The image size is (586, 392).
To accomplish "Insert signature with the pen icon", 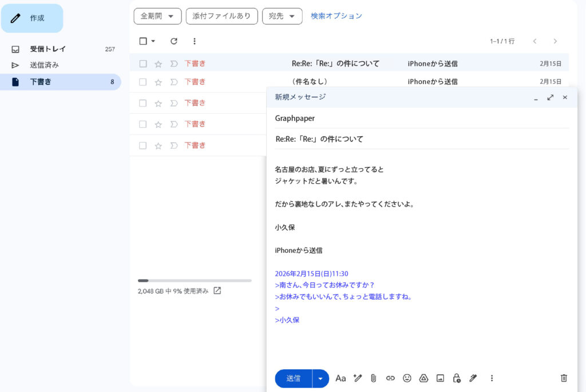I will [473, 378].
